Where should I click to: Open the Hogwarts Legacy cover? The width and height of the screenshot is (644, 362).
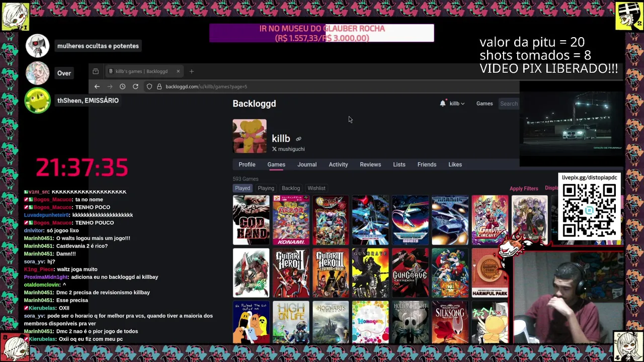coord(331,322)
